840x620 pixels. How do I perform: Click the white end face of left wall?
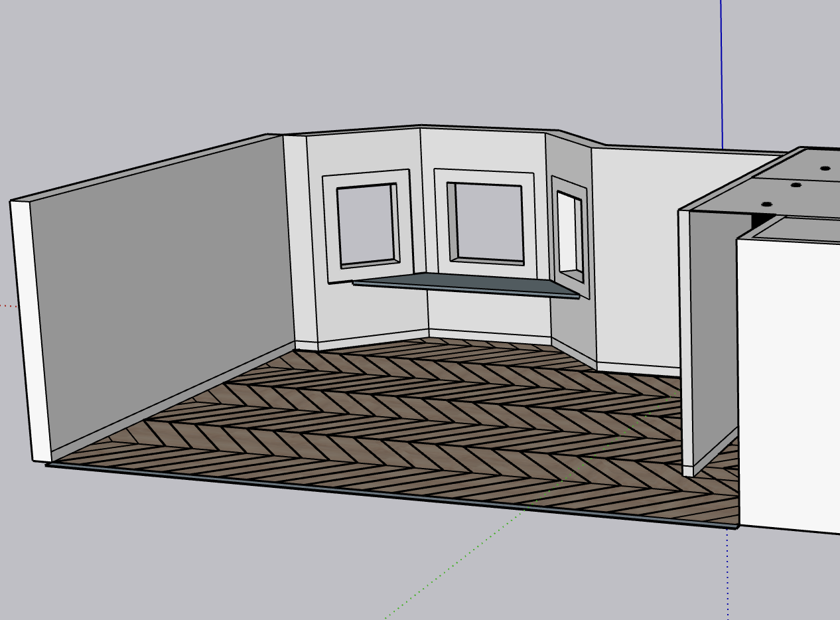30,332
